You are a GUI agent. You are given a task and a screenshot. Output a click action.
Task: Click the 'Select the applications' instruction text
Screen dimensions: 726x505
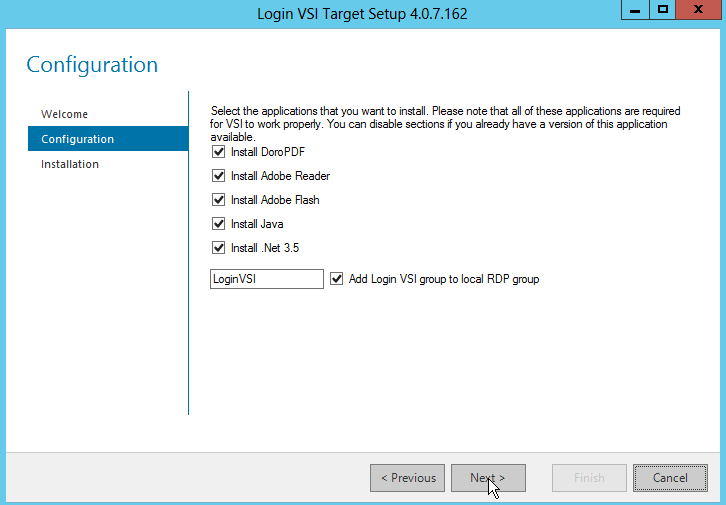[x=445, y=124]
